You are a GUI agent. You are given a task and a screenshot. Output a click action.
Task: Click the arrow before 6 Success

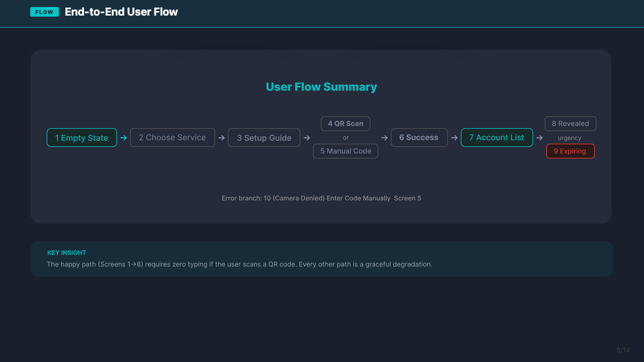click(385, 138)
